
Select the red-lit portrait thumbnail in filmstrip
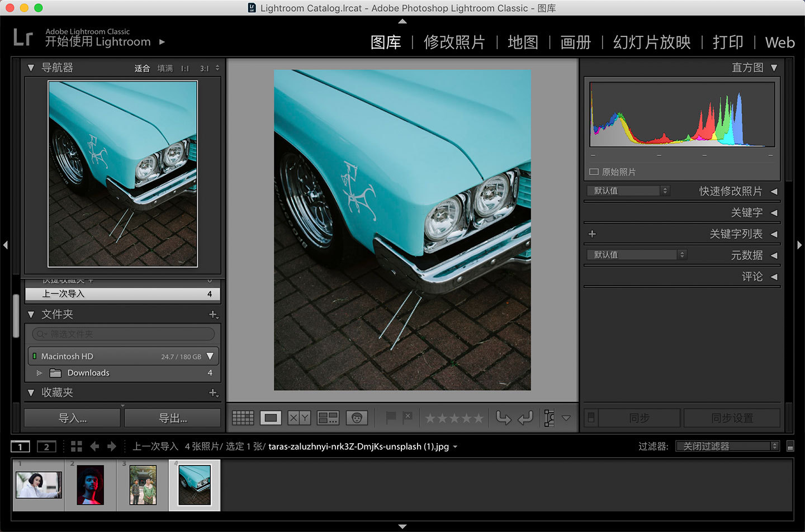(90, 485)
